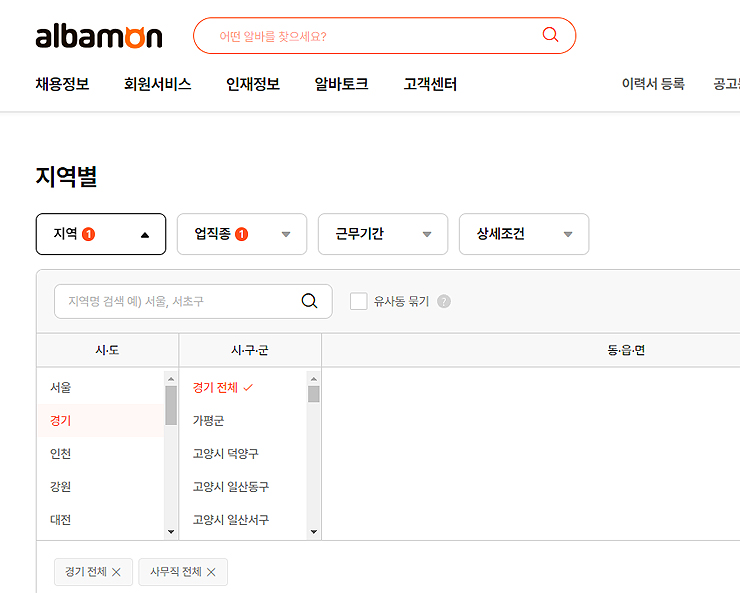Select 강원 in the 시·도 list

pos(101,487)
